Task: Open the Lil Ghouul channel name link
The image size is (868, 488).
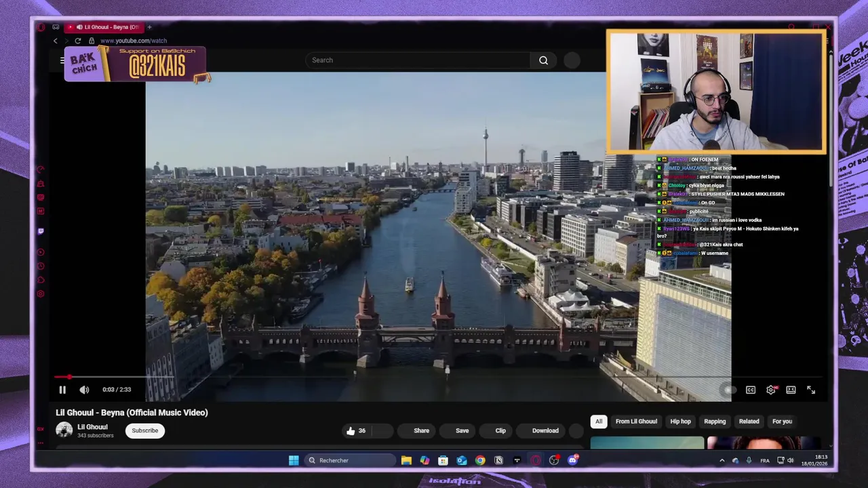Action: click(x=92, y=427)
